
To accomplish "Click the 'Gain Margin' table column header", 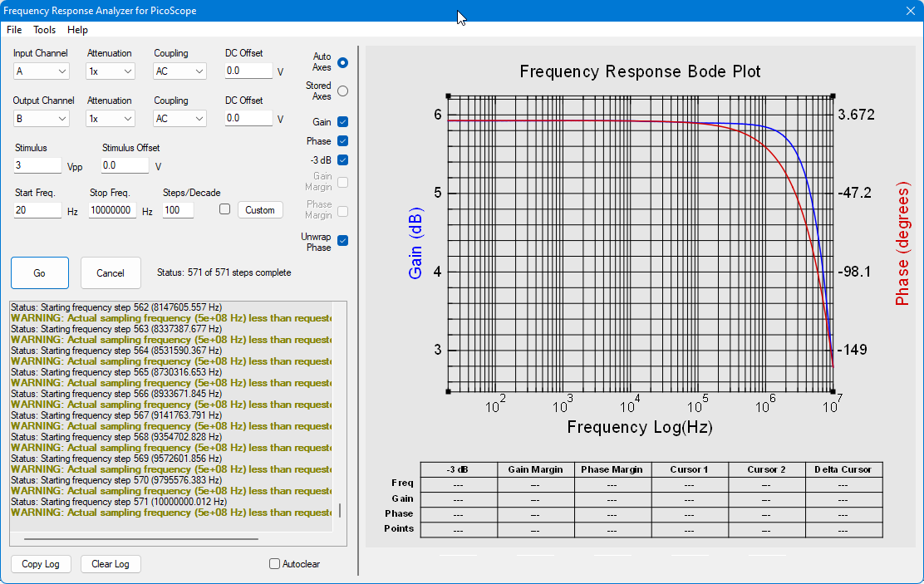I will 536,469.
